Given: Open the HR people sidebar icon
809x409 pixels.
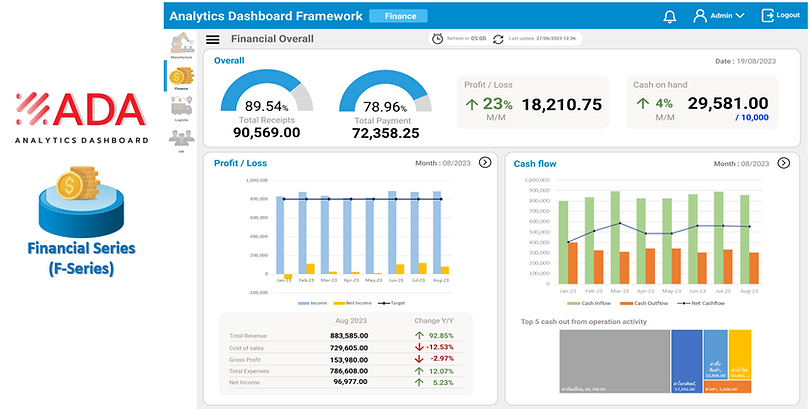Looking at the screenshot, I should (x=182, y=139).
